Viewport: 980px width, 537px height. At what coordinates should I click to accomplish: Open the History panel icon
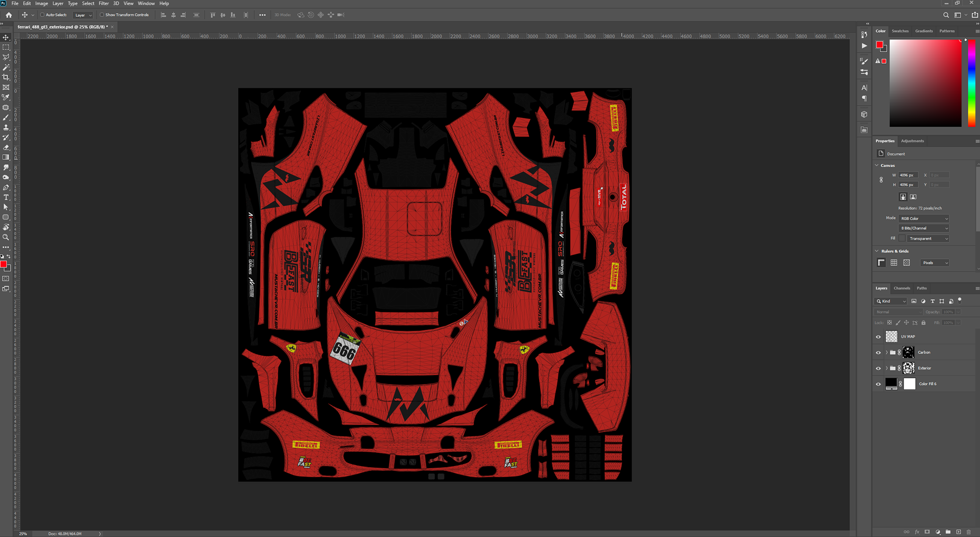click(x=864, y=34)
